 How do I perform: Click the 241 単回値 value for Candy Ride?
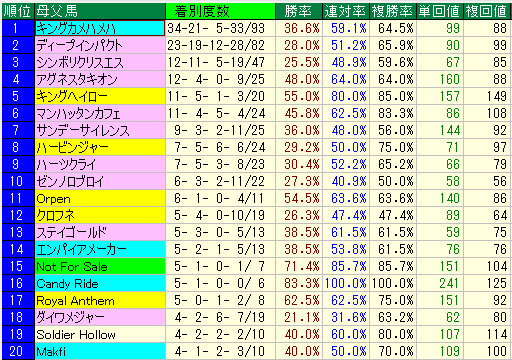click(449, 283)
